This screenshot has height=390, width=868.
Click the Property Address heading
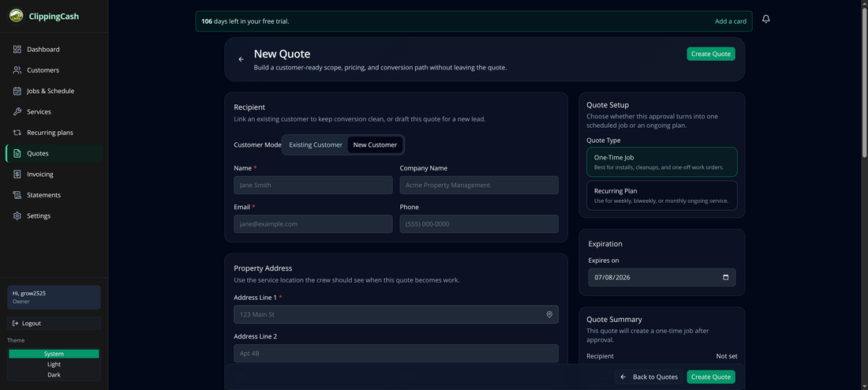click(263, 268)
